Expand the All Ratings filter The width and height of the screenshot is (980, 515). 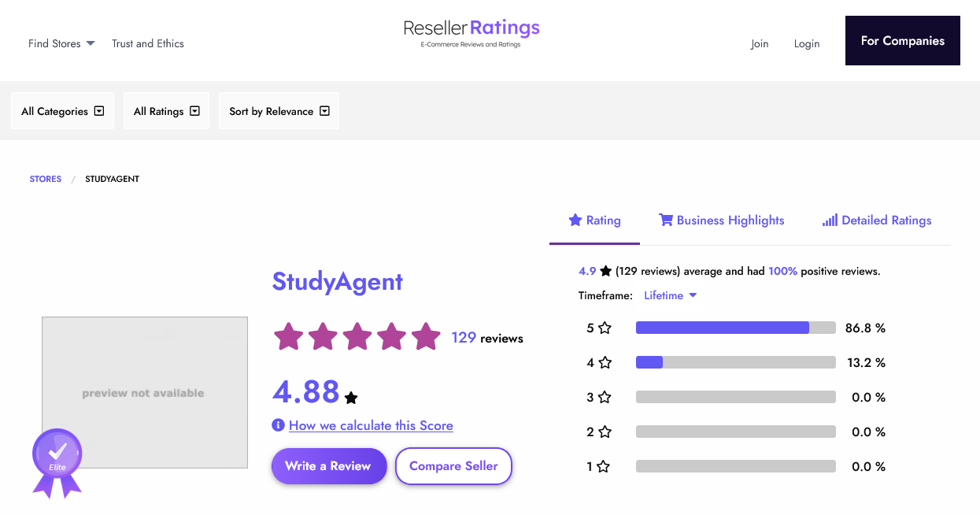(x=166, y=110)
